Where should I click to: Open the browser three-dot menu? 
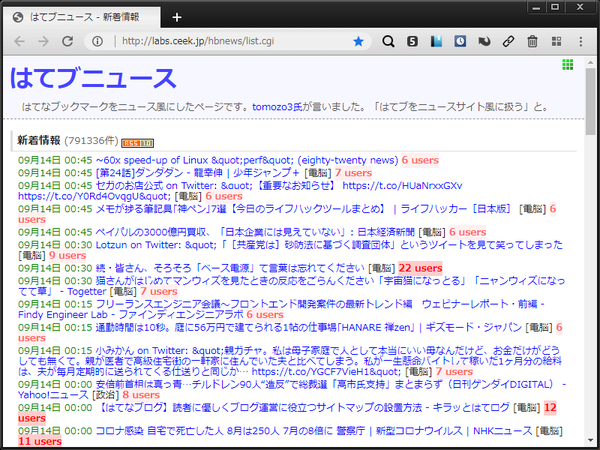tap(580, 41)
